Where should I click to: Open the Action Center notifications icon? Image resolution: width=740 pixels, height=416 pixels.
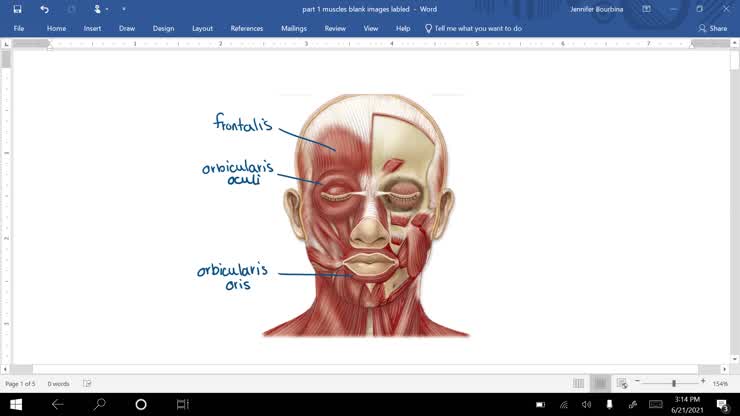coord(722,405)
